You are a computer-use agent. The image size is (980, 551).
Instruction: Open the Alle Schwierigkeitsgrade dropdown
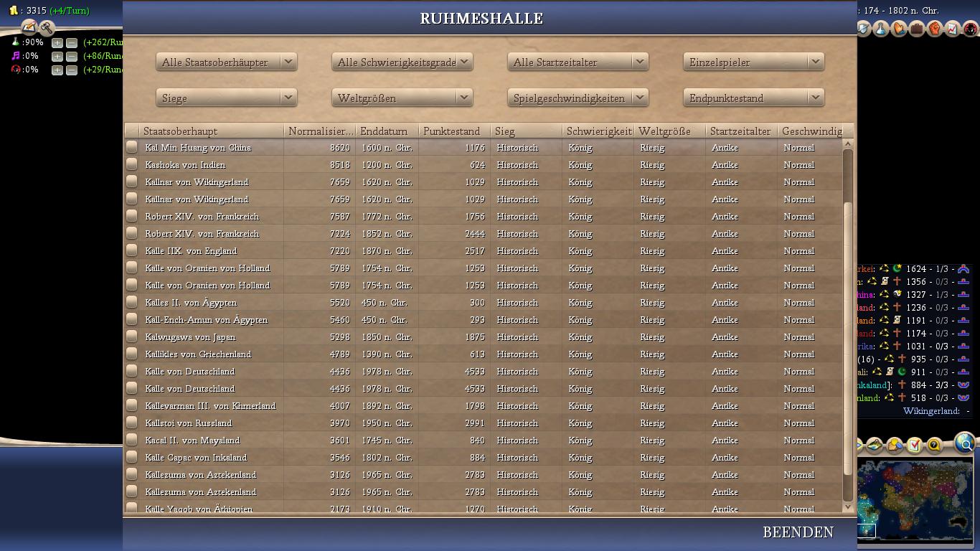(402, 62)
